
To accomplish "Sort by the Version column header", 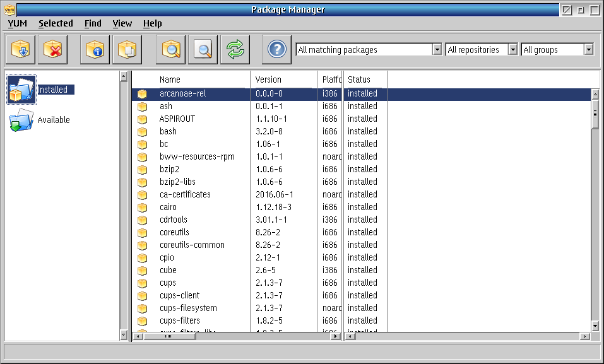I will tap(268, 79).
